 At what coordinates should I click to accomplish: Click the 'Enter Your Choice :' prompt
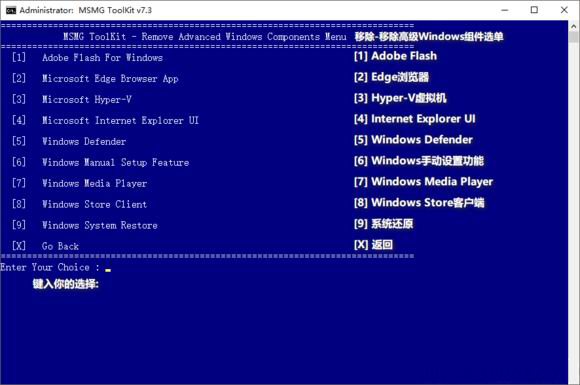[50, 267]
